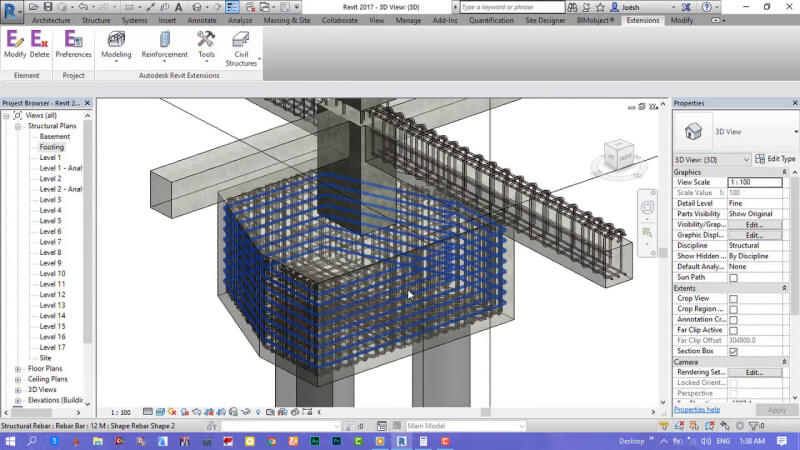Click the Visual Style icon in view control bar
800x450 pixels.
(x=160, y=412)
